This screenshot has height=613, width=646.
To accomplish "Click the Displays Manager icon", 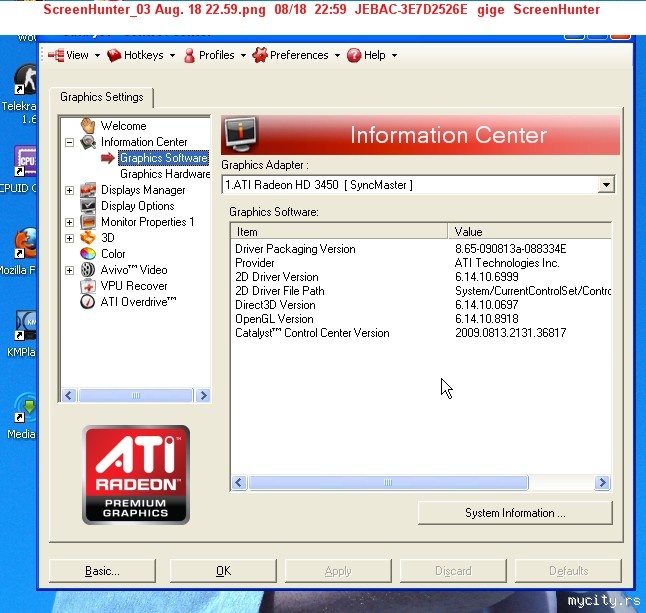I will pyautogui.click(x=88, y=190).
